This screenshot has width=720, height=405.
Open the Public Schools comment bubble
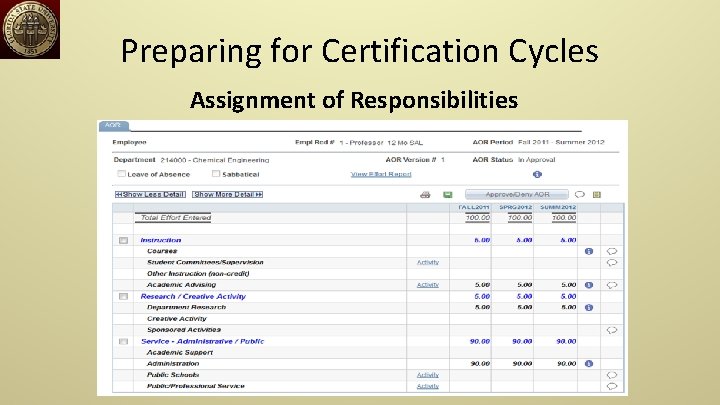pos(612,375)
